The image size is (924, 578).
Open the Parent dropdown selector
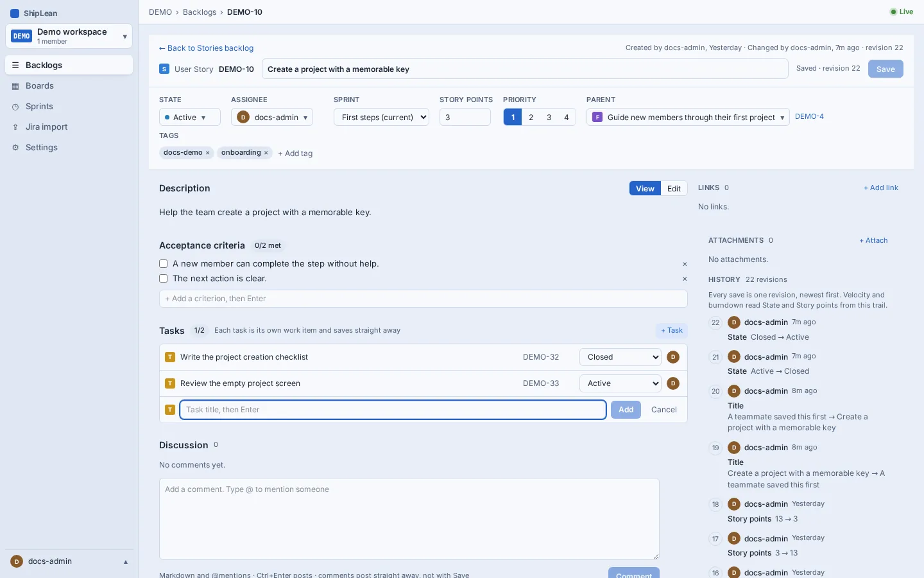688,117
